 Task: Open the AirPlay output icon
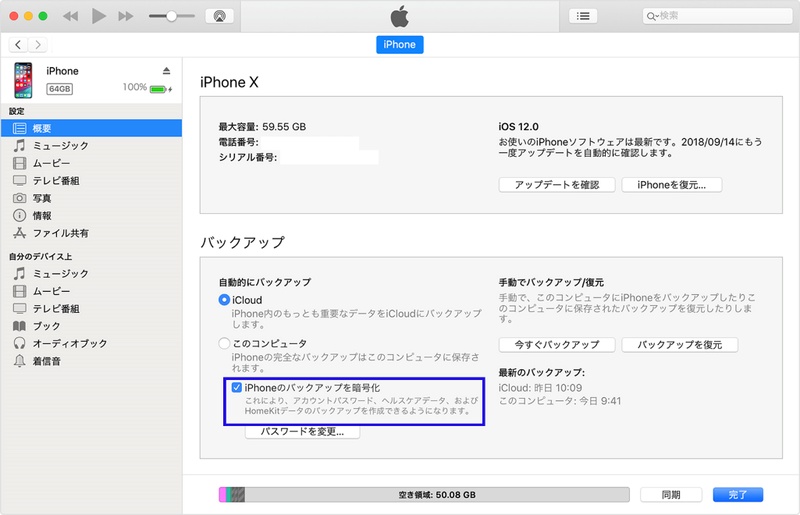tap(219, 16)
